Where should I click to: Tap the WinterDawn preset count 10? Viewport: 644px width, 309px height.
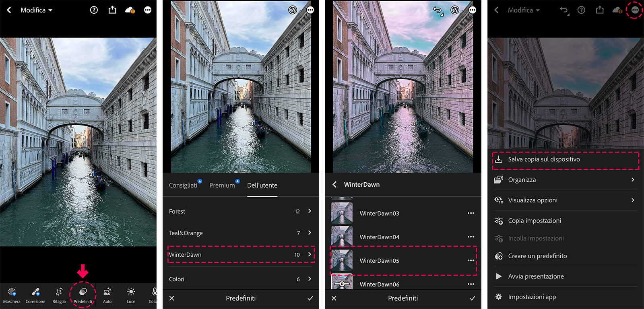[297, 255]
